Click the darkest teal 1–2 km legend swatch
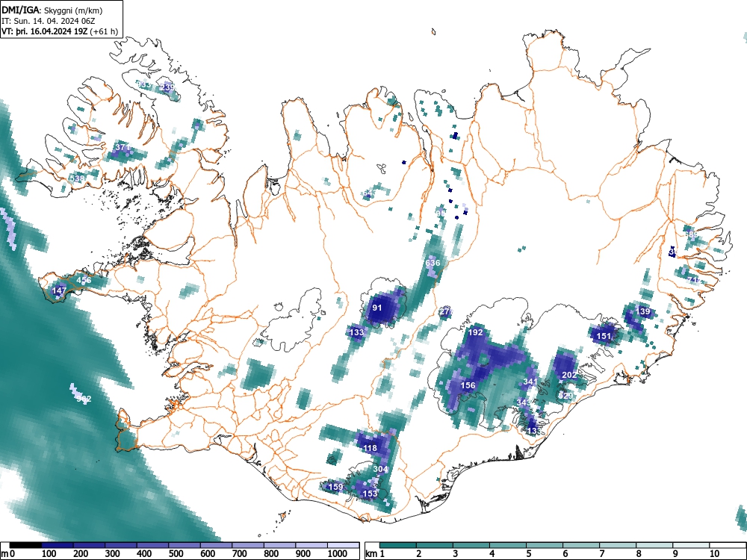The width and height of the screenshot is (747, 560). (x=397, y=545)
